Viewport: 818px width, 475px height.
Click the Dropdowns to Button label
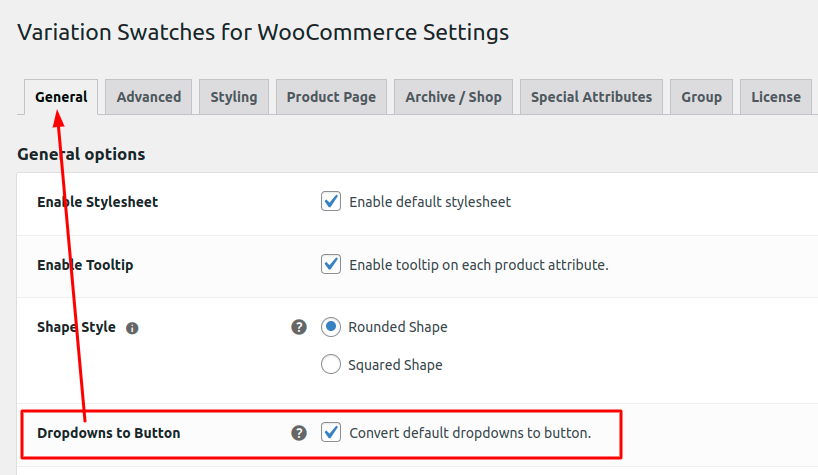click(x=109, y=433)
